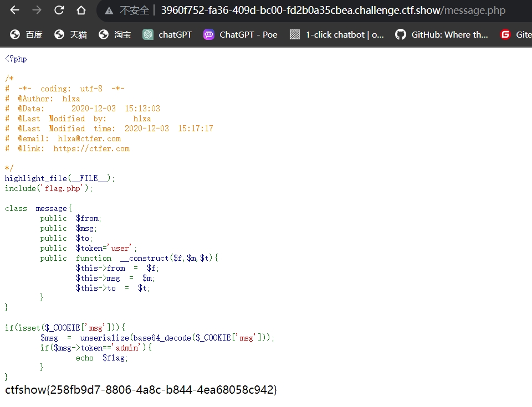Click the if($msg->token=='admin') line
532x407 pixels.
tap(96, 348)
